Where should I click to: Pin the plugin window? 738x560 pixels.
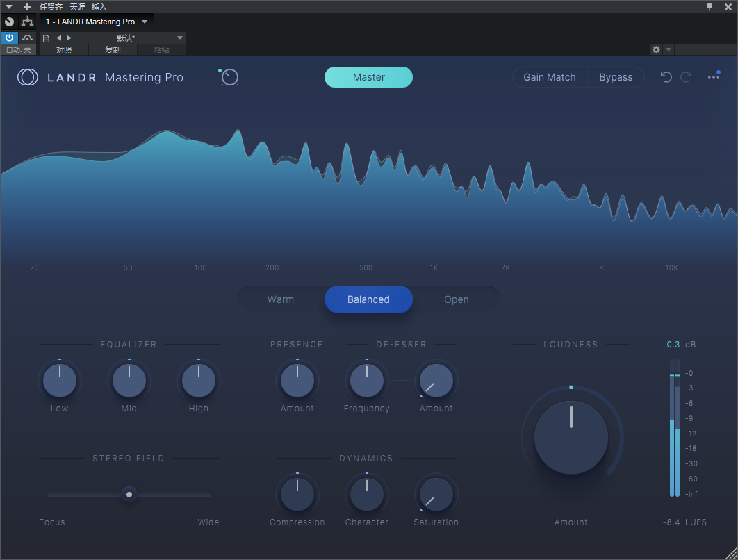(x=710, y=7)
